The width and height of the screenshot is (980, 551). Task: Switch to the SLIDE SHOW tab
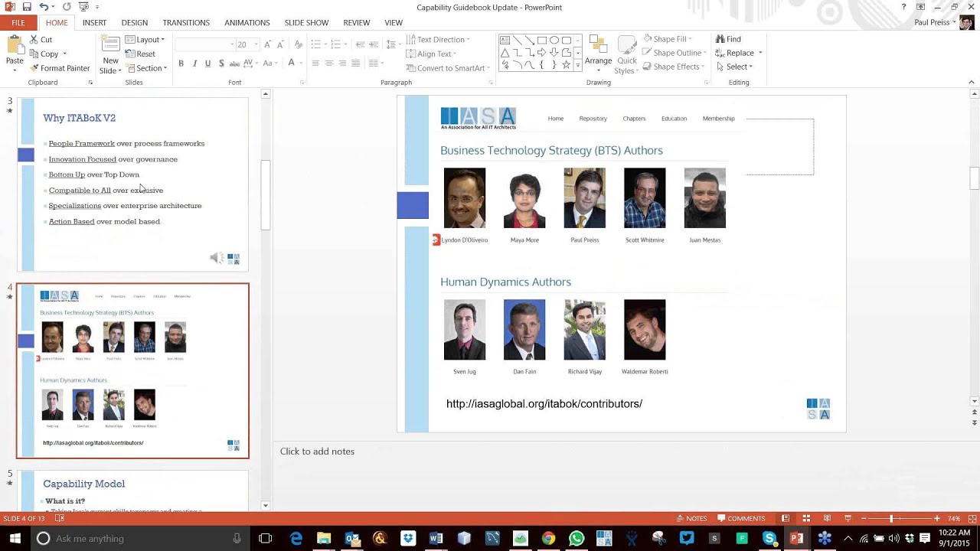tap(306, 23)
